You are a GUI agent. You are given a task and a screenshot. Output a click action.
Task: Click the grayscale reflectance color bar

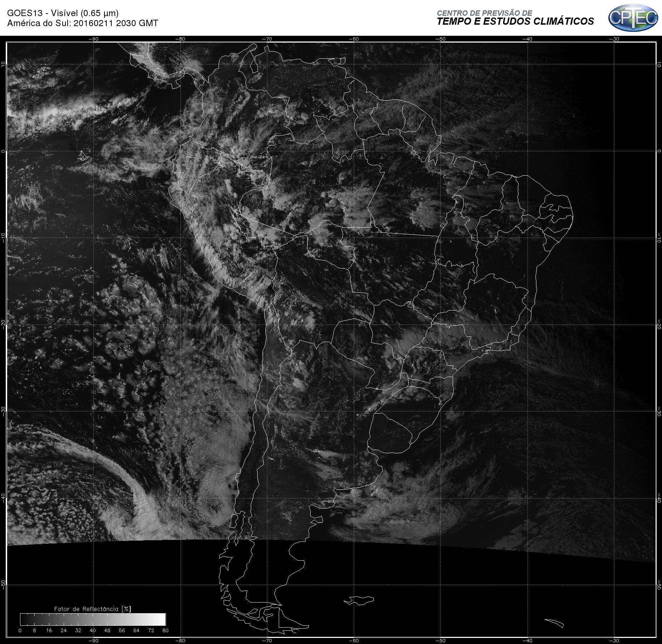coord(93,619)
